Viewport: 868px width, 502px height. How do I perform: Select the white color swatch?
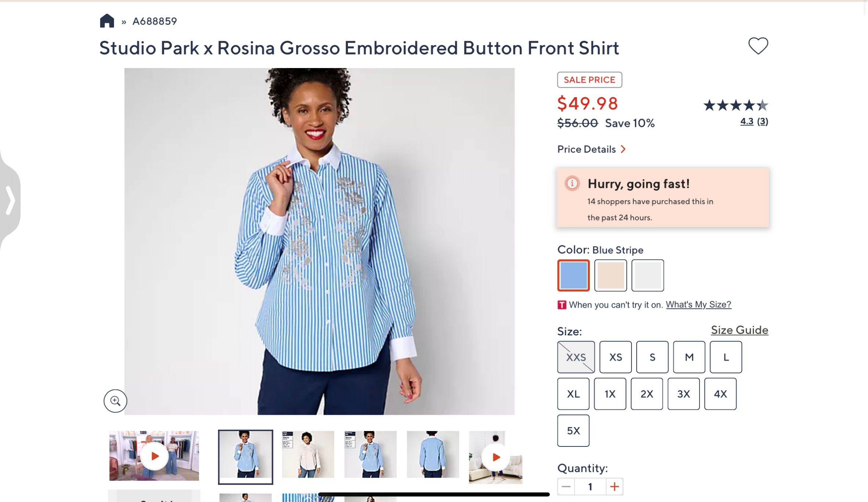tap(648, 275)
